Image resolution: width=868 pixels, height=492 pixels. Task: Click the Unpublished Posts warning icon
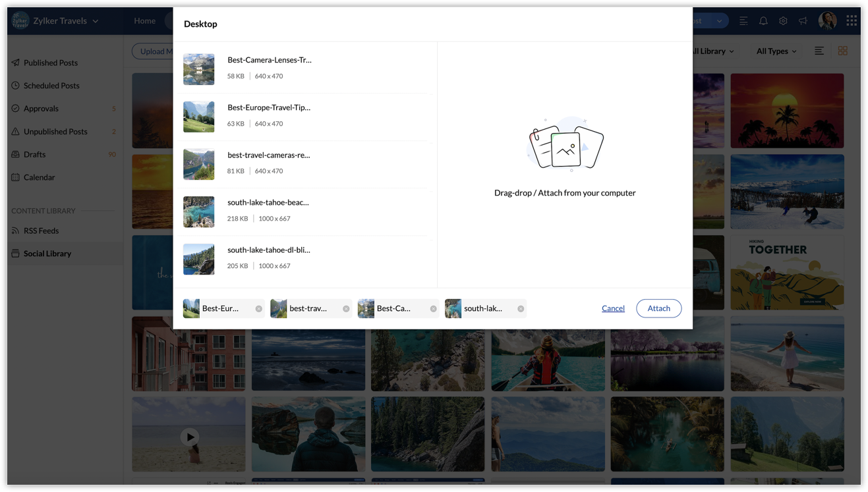click(x=16, y=132)
